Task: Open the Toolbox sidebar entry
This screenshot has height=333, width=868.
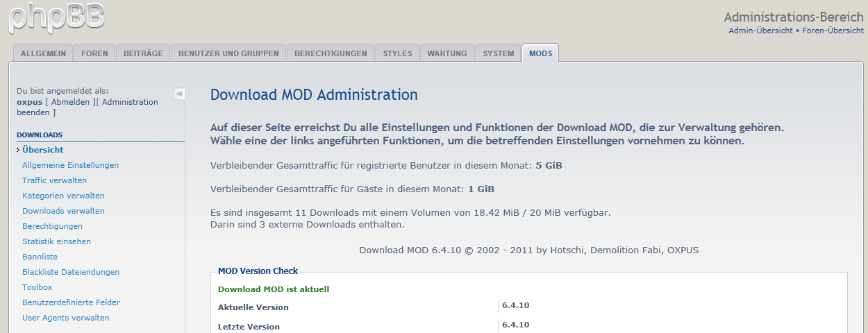Action: 37,287
